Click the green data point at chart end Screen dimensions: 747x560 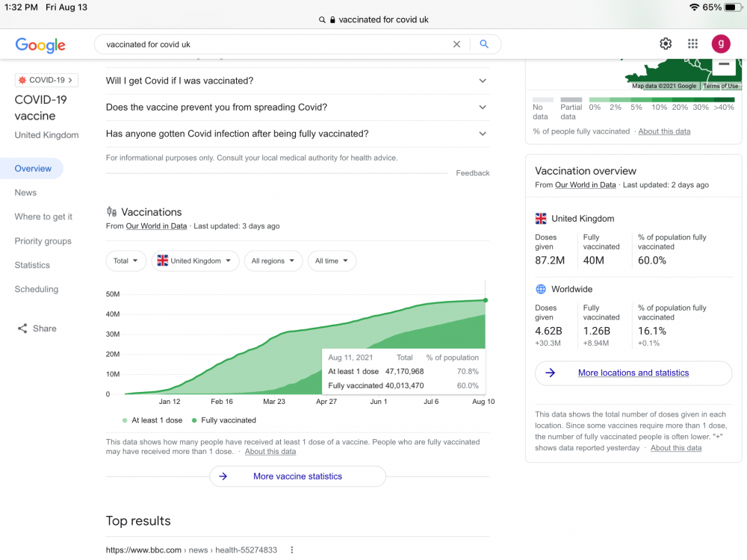pyautogui.click(x=486, y=300)
